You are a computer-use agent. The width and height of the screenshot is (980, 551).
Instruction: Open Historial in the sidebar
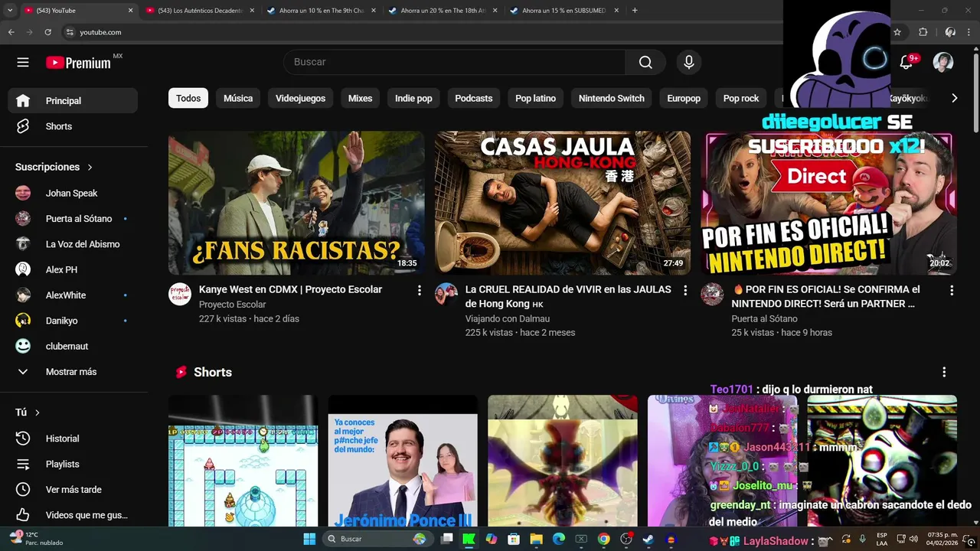[73, 439]
